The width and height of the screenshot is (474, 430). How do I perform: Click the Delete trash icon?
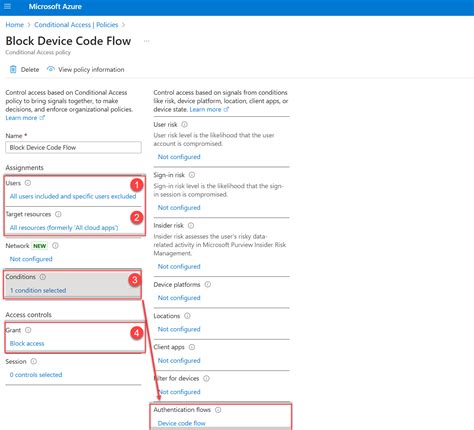pyautogui.click(x=13, y=69)
